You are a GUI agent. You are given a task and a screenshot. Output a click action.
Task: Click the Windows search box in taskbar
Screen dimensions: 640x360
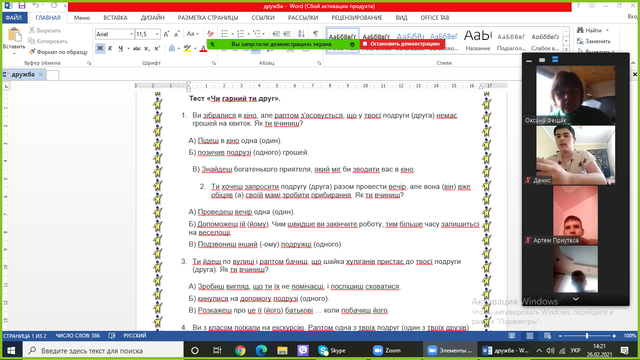[x=103, y=350]
